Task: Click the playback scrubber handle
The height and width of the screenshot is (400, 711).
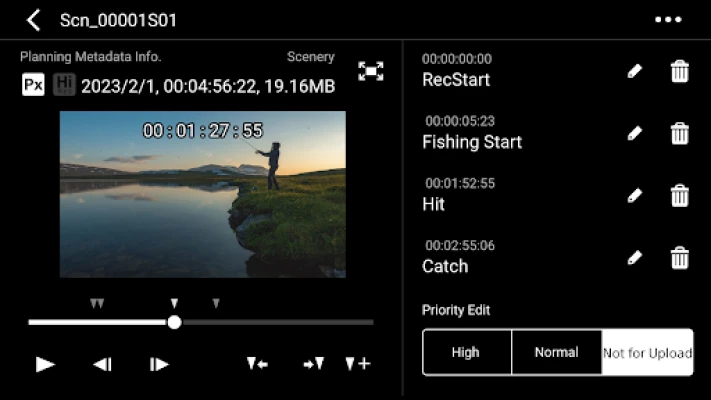Action: pos(174,322)
